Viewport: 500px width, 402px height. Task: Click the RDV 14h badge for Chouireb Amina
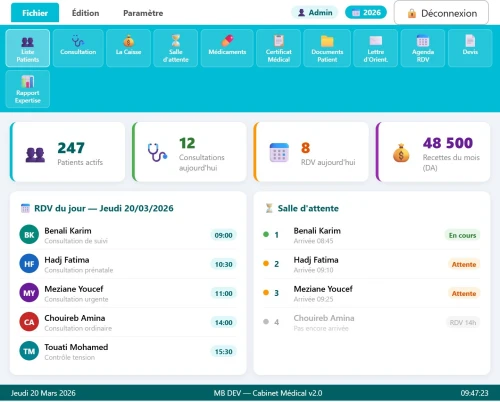[x=463, y=322]
